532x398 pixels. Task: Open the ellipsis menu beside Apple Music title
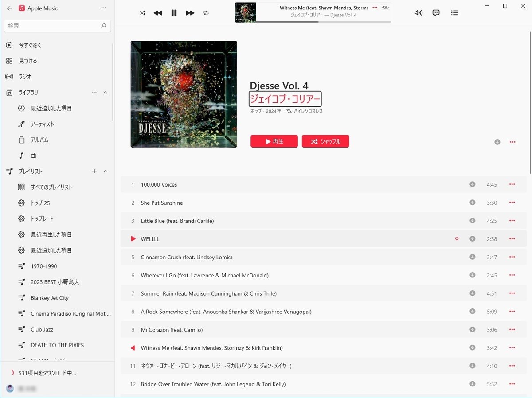(104, 8)
